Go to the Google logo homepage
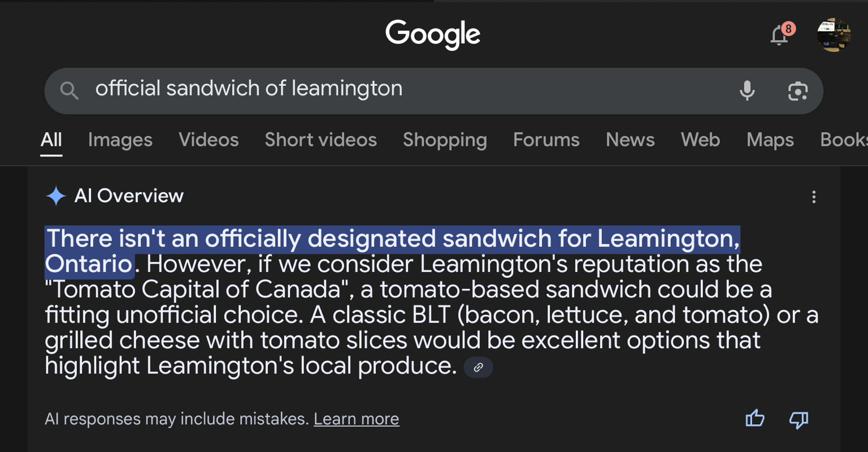Screen dimensions: 868x452 point(433,34)
